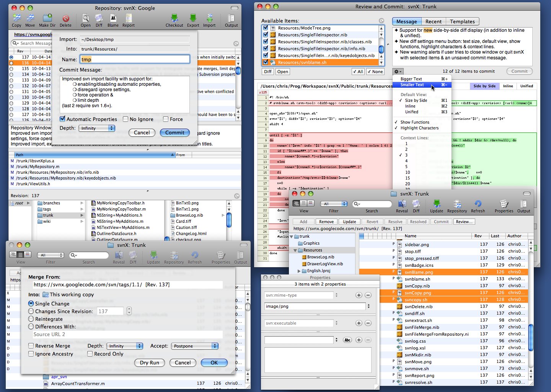Switch to the Recent tab
This screenshot has height=392, width=551.
click(x=433, y=22)
